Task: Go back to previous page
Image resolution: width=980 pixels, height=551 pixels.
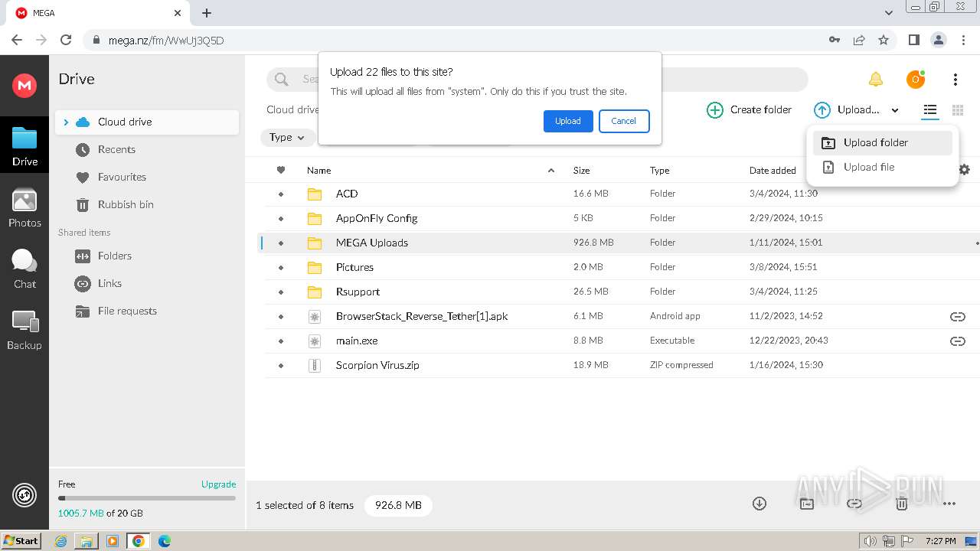Action: pyautogui.click(x=17, y=40)
